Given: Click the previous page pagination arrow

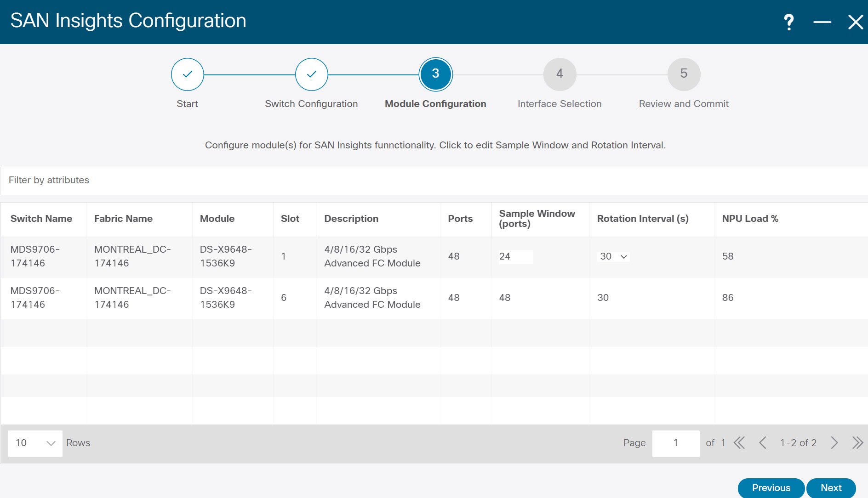Looking at the screenshot, I should [763, 443].
